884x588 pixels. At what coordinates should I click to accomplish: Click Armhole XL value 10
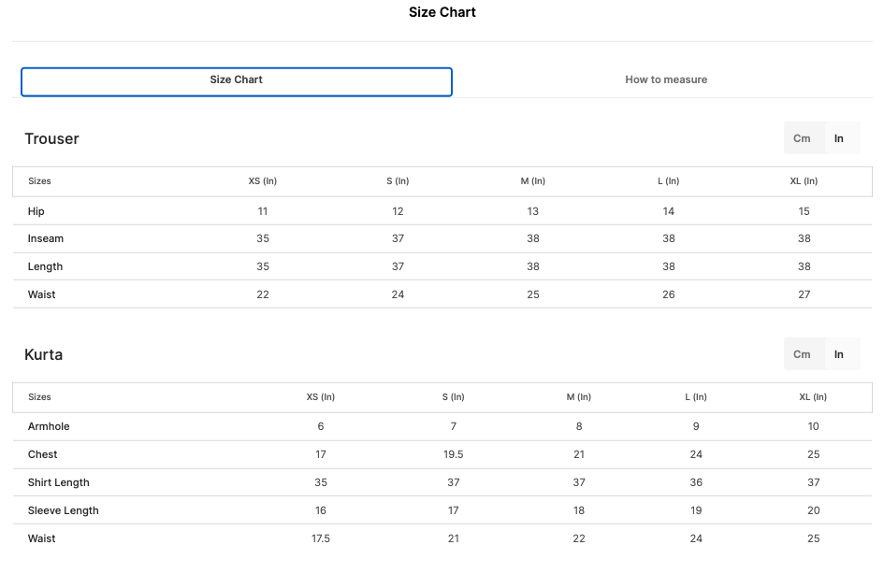pyautogui.click(x=813, y=426)
